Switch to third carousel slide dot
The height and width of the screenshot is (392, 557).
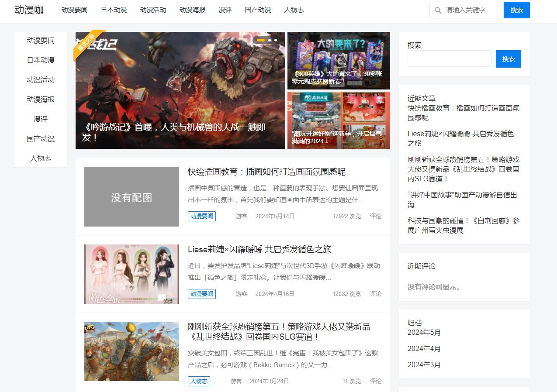click(x=276, y=40)
